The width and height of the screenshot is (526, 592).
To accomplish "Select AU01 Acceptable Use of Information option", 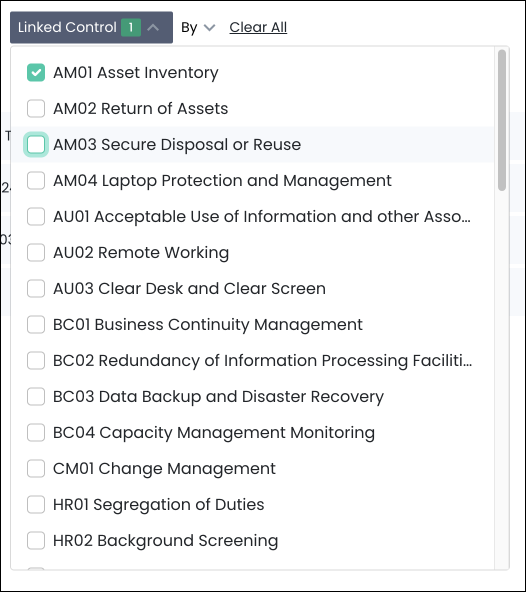I will tap(36, 216).
